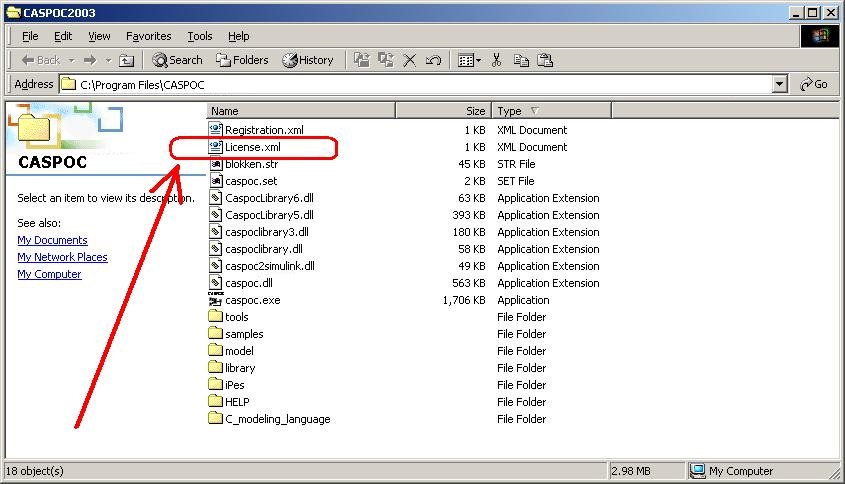The height and width of the screenshot is (484, 845).
Task: Select the iPes folder icon
Action: pyautogui.click(x=216, y=384)
